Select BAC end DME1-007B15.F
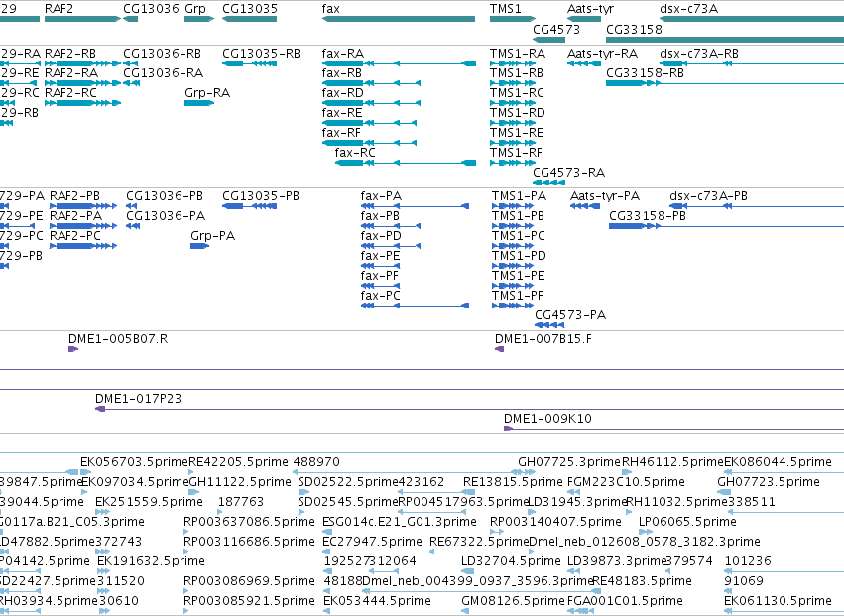 [x=543, y=339]
